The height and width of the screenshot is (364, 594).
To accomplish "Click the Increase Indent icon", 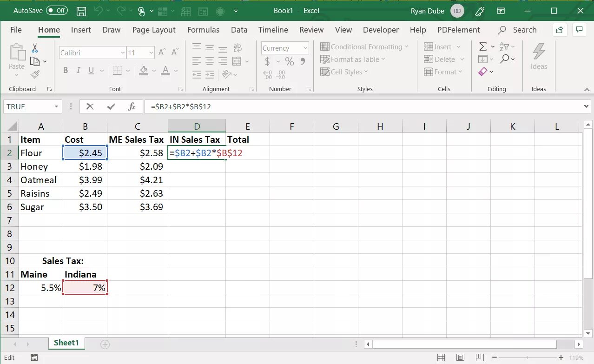I will tap(210, 74).
